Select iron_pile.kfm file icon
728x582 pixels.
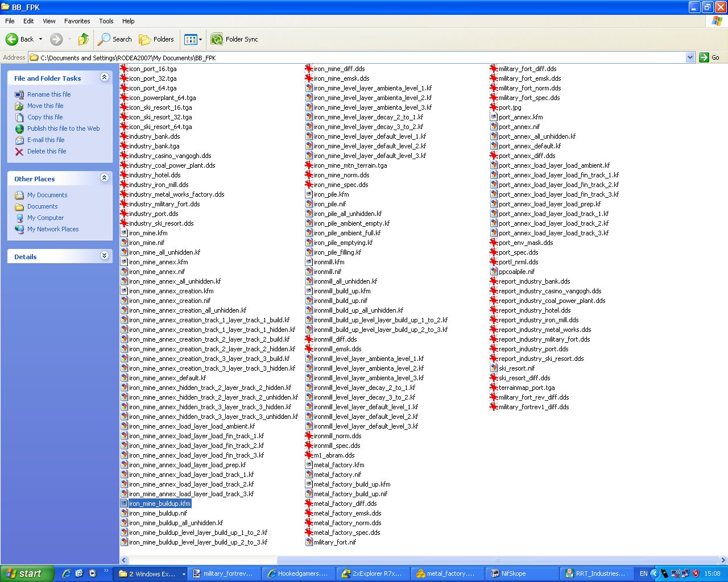coord(309,194)
